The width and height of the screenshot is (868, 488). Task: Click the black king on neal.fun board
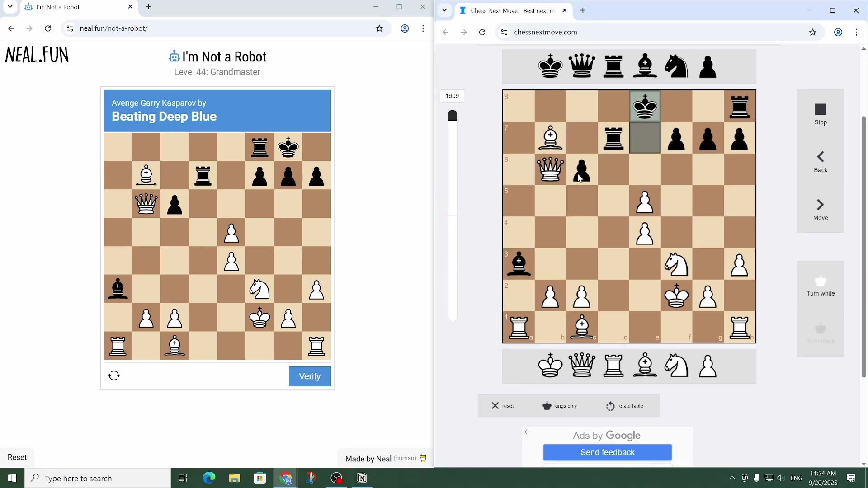(288, 147)
